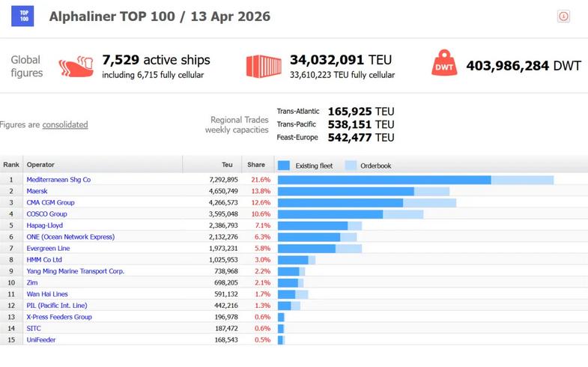Viewport: 588px width, 367px height.
Task: Open Mediterranean Shg Co operator link
Action: point(58,180)
